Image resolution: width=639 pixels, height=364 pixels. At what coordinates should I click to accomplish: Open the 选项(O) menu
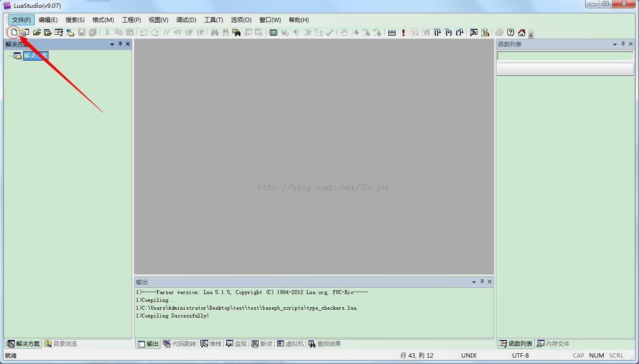coord(241,20)
